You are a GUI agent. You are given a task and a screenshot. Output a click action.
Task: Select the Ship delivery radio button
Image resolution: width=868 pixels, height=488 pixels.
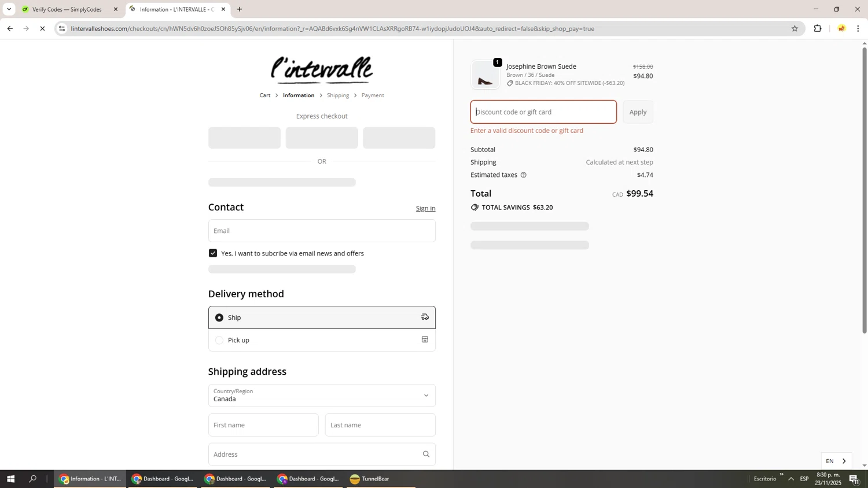click(219, 317)
